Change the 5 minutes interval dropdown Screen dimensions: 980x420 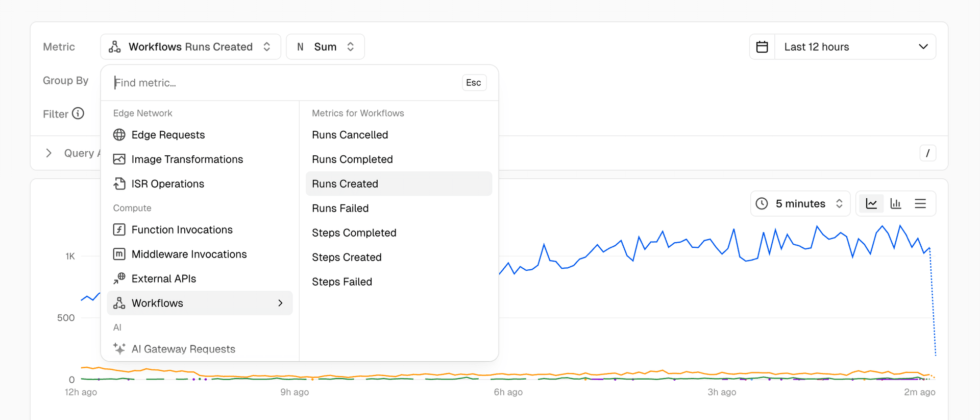click(800, 204)
